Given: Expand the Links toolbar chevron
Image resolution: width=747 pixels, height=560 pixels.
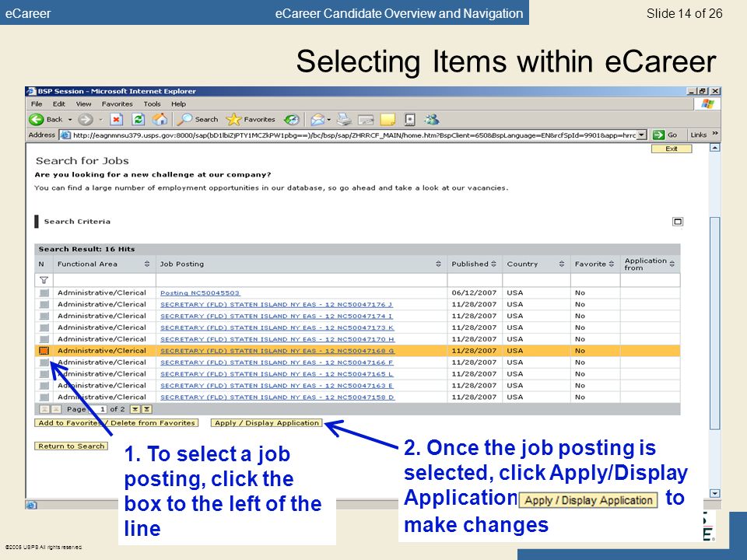Looking at the screenshot, I should (715, 134).
